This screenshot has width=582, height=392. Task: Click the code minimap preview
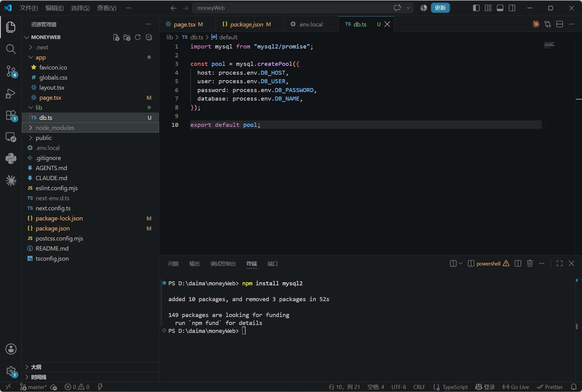coord(549,45)
